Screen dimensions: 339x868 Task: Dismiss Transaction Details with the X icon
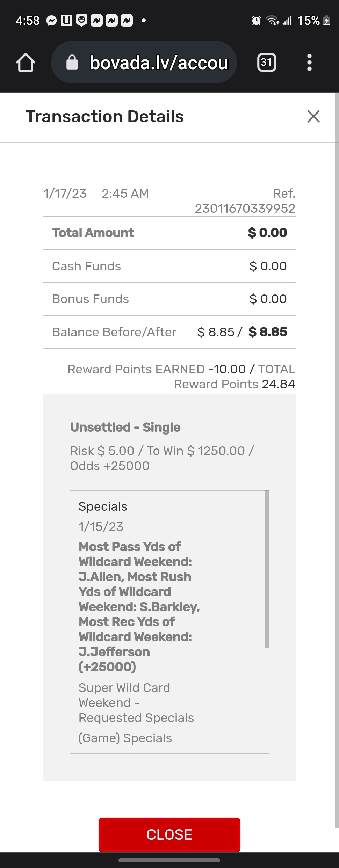pyautogui.click(x=313, y=116)
